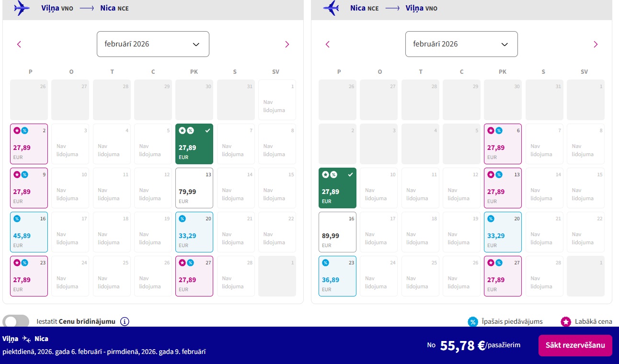Go to previous month in return calendar
Image resolution: width=619 pixels, height=364 pixels.
click(x=328, y=45)
